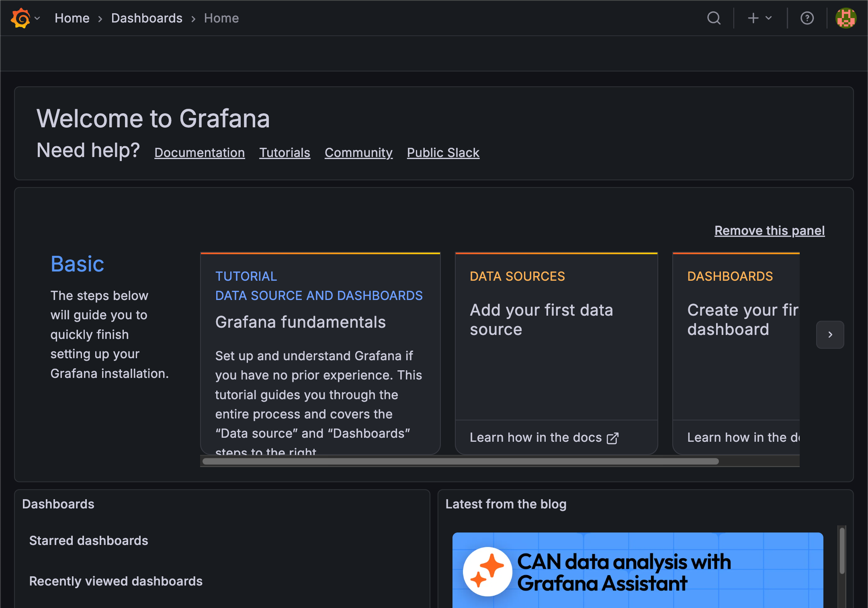Open the help question mark icon
This screenshot has height=608, width=868.
point(807,18)
